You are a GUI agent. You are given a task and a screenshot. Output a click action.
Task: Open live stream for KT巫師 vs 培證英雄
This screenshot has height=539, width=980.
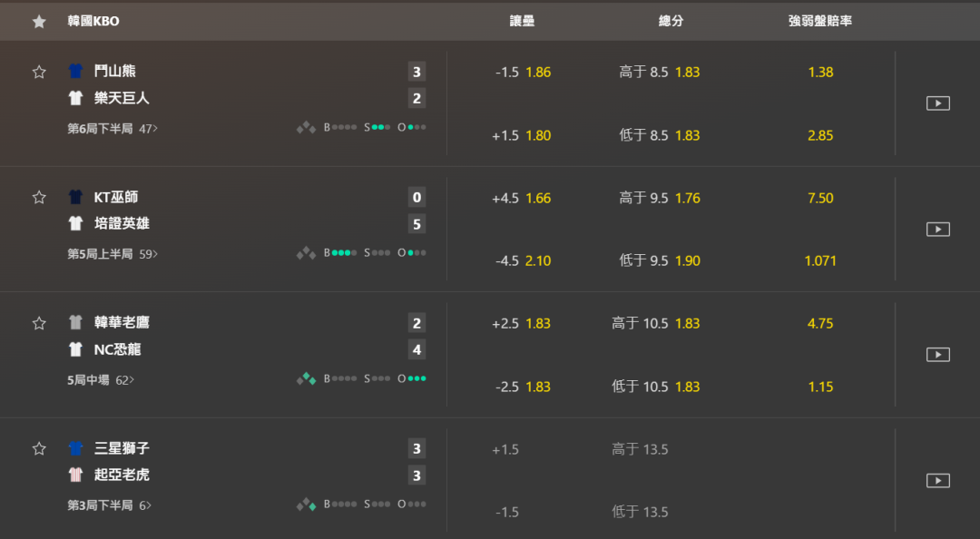click(x=937, y=229)
